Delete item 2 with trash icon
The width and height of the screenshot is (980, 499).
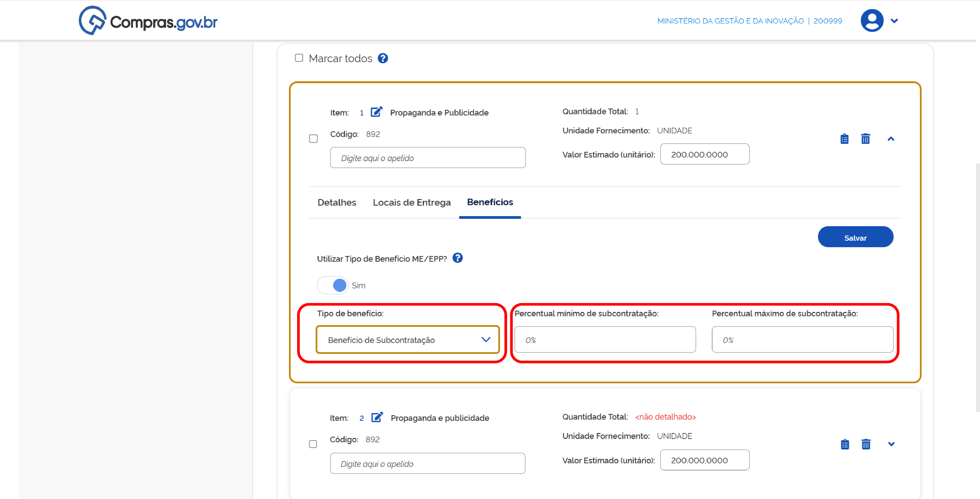click(x=865, y=444)
